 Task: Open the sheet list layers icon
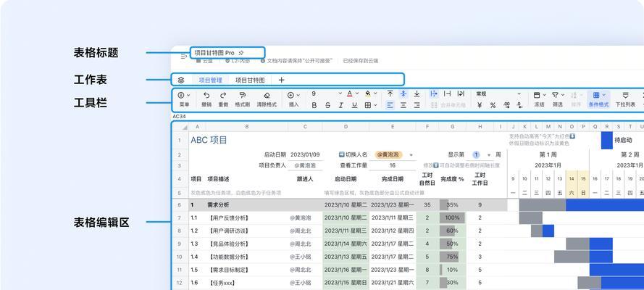pyautogui.click(x=180, y=80)
